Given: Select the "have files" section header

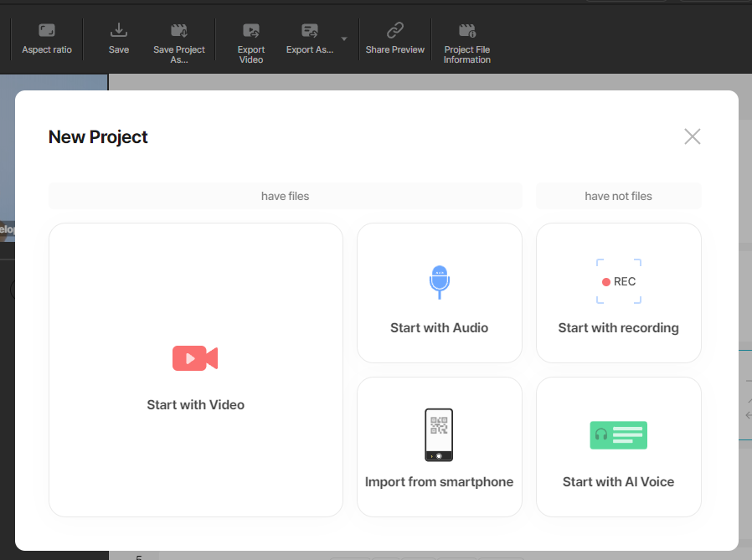Looking at the screenshot, I should [285, 196].
